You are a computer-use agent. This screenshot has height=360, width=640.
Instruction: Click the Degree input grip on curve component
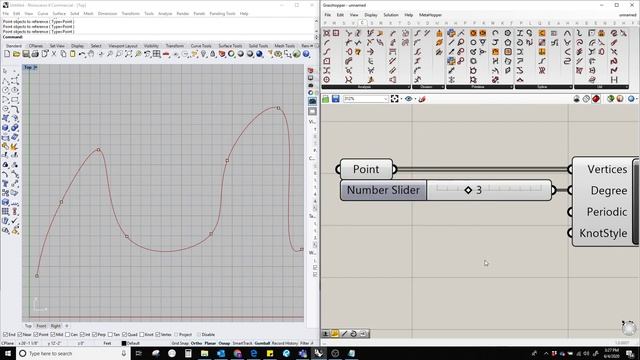click(570, 190)
